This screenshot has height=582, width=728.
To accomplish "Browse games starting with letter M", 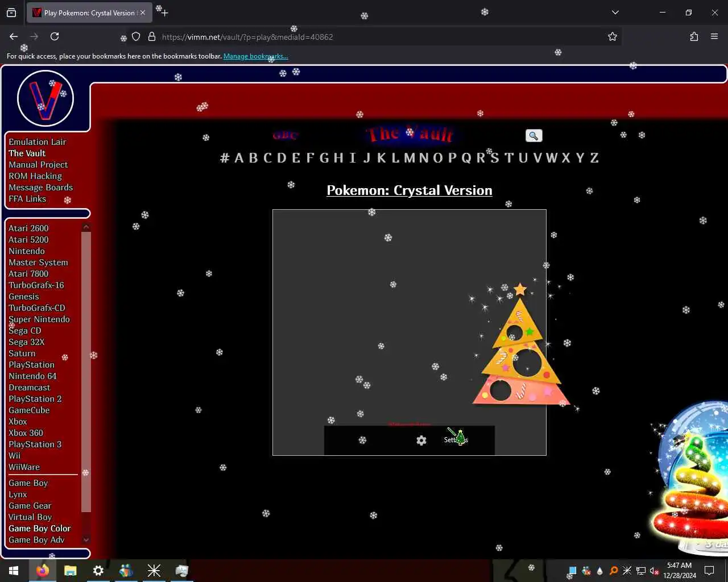I will 409,158.
